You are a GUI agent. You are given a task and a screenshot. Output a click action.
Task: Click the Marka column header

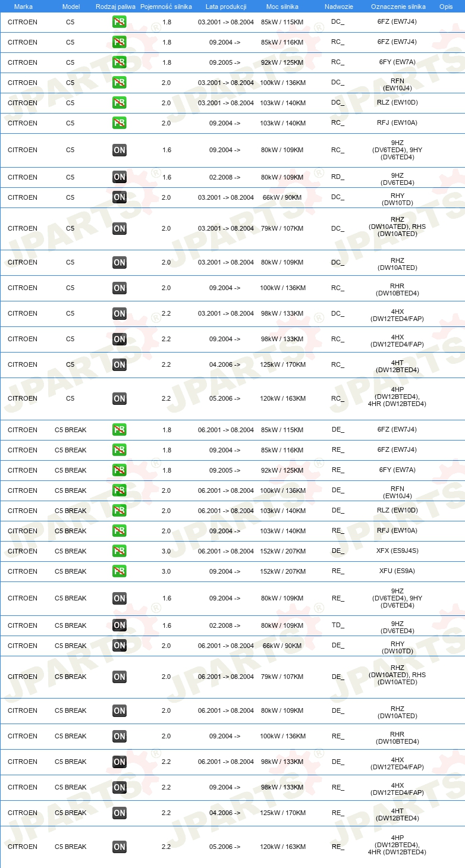pyautogui.click(x=23, y=7)
